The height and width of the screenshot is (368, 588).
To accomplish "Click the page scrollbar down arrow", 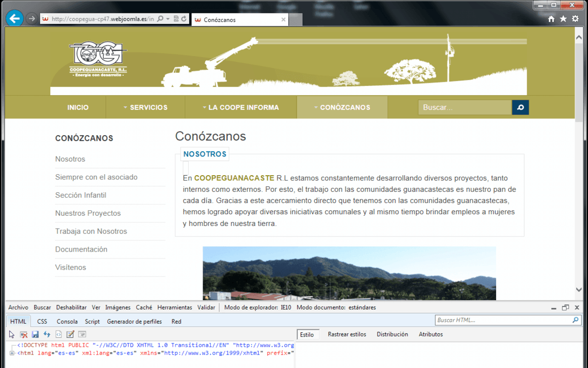I will click(x=578, y=289).
